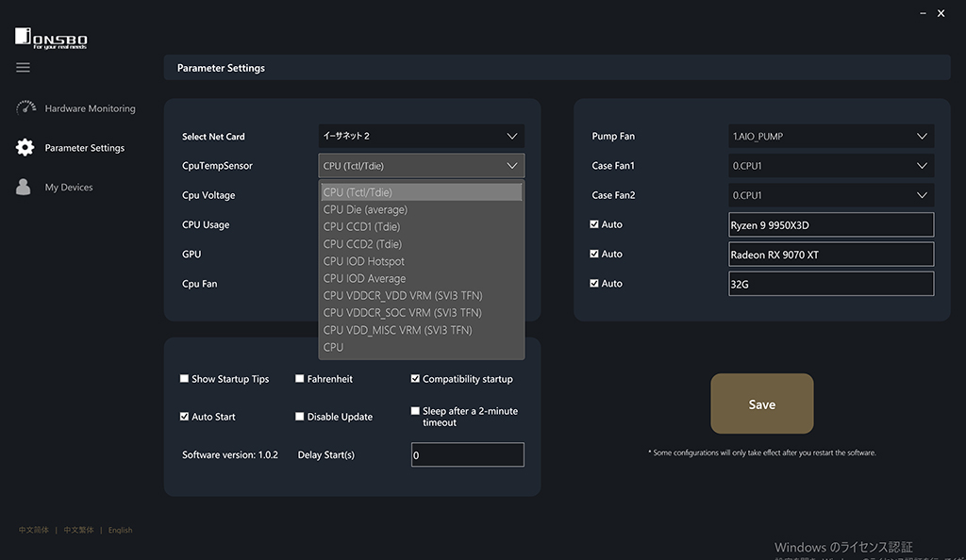This screenshot has height=560, width=966.
Task: Expand the Select Net Card dropdown
Action: pyautogui.click(x=422, y=136)
